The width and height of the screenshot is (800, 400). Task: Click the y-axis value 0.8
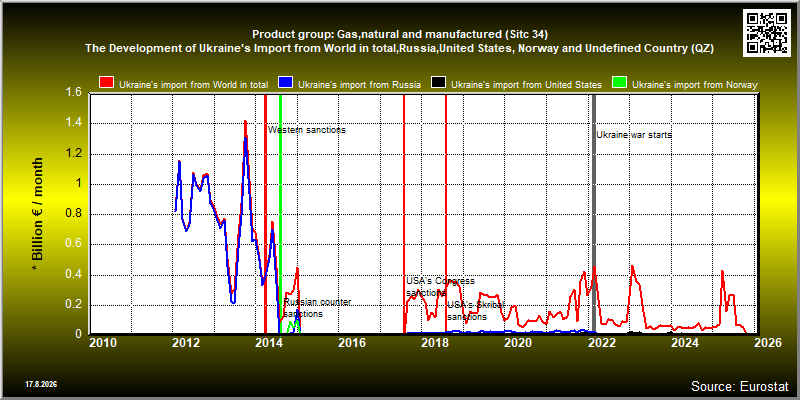click(x=74, y=214)
